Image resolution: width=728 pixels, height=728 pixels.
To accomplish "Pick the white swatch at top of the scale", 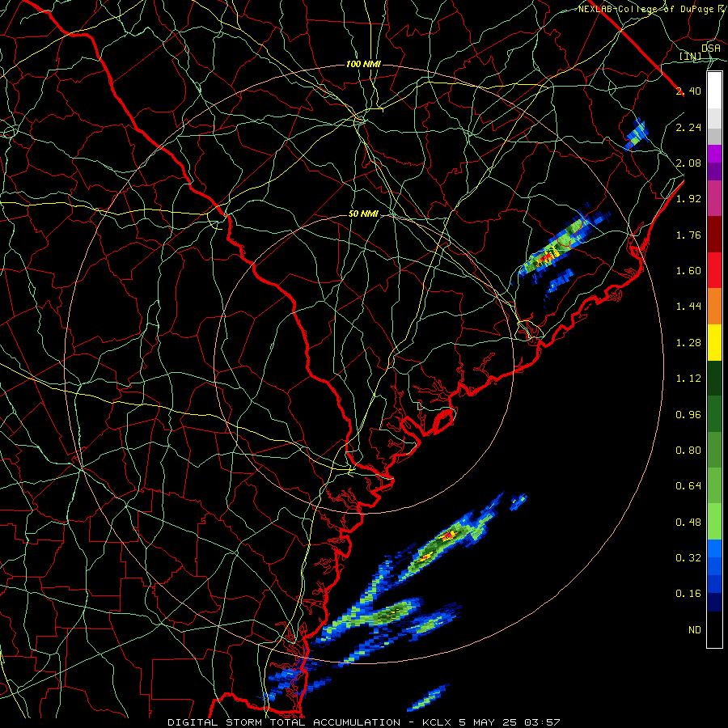I will 714,91.
